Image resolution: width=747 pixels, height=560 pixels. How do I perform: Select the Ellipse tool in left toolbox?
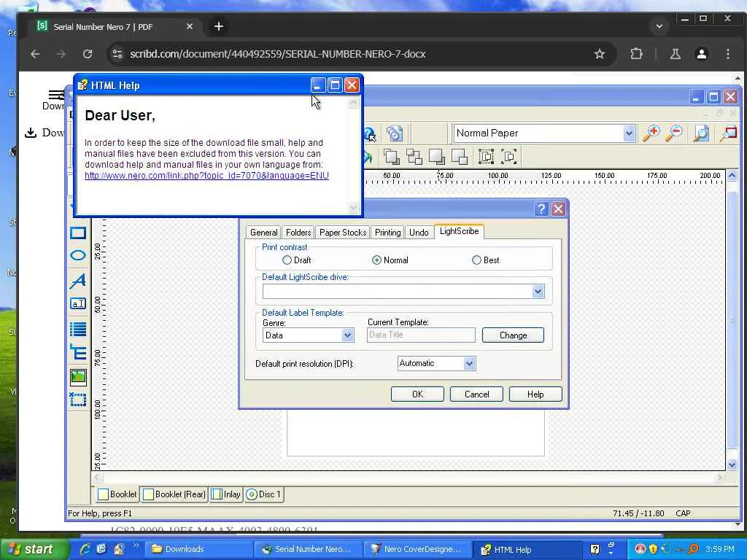point(78,256)
